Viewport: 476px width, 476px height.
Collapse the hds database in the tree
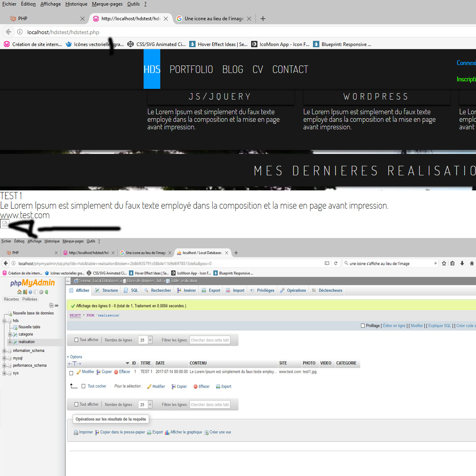tap(4, 321)
